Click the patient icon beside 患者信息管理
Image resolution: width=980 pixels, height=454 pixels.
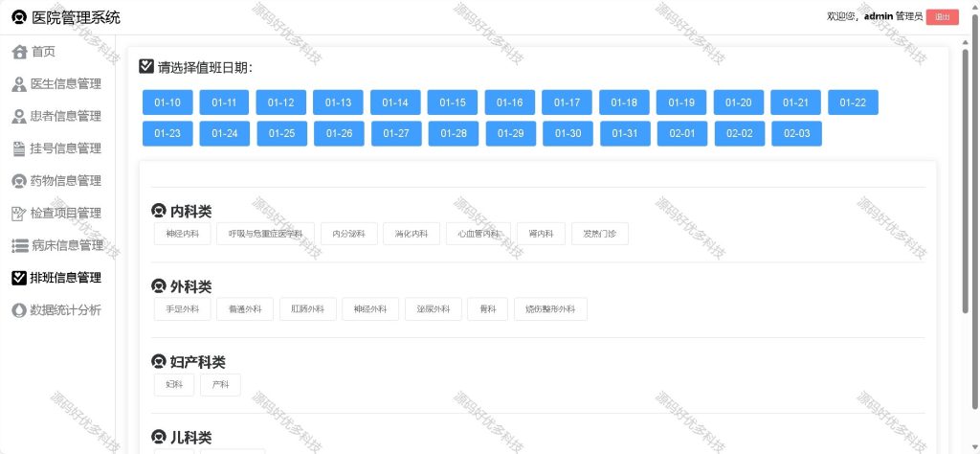[19, 116]
